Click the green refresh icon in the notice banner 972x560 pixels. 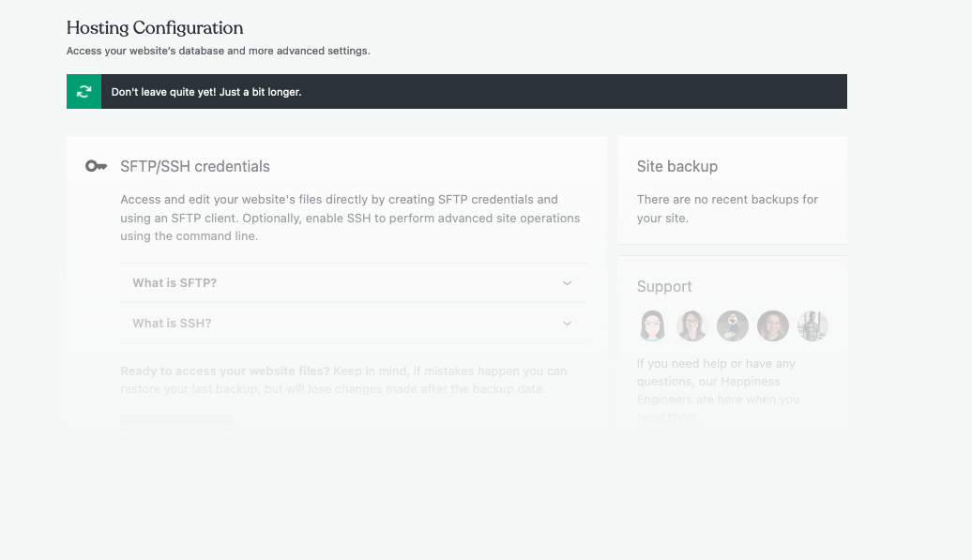[83, 91]
